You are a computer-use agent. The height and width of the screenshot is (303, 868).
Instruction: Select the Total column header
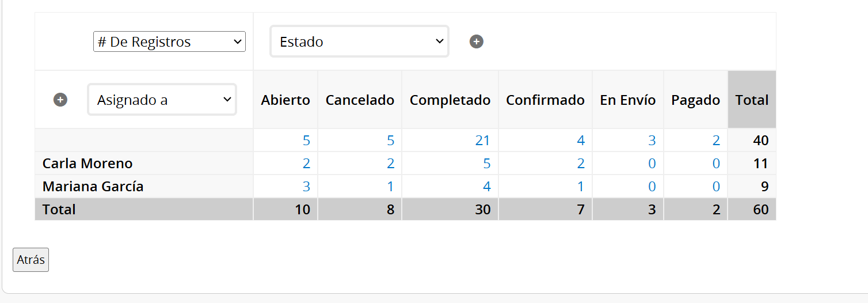tap(752, 100)
